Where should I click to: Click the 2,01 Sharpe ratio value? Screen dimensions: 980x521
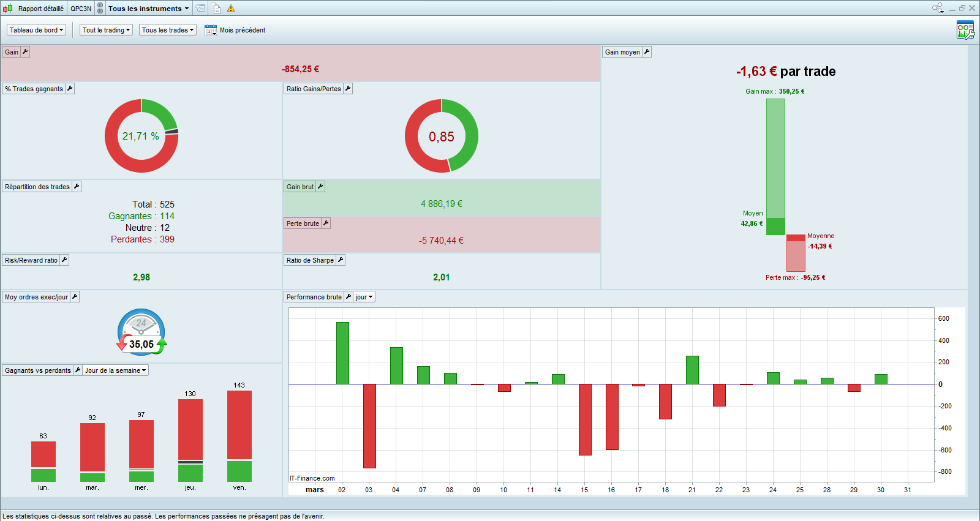tap(442, 277)
